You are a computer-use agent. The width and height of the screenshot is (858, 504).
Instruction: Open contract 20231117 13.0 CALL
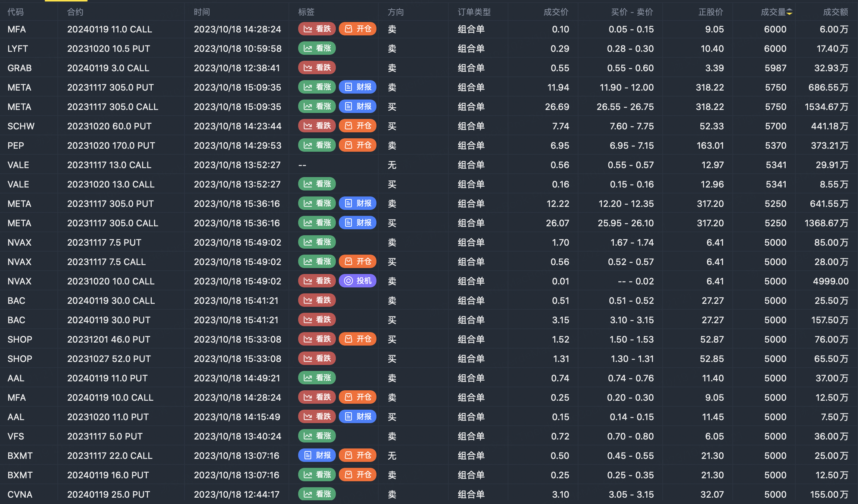point(109,165)
